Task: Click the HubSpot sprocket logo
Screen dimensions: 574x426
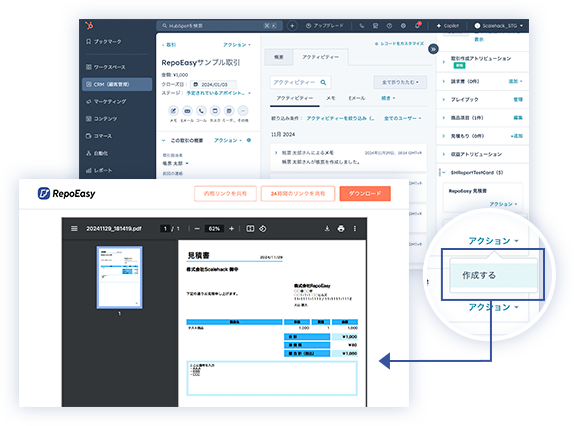Action: 89,25
